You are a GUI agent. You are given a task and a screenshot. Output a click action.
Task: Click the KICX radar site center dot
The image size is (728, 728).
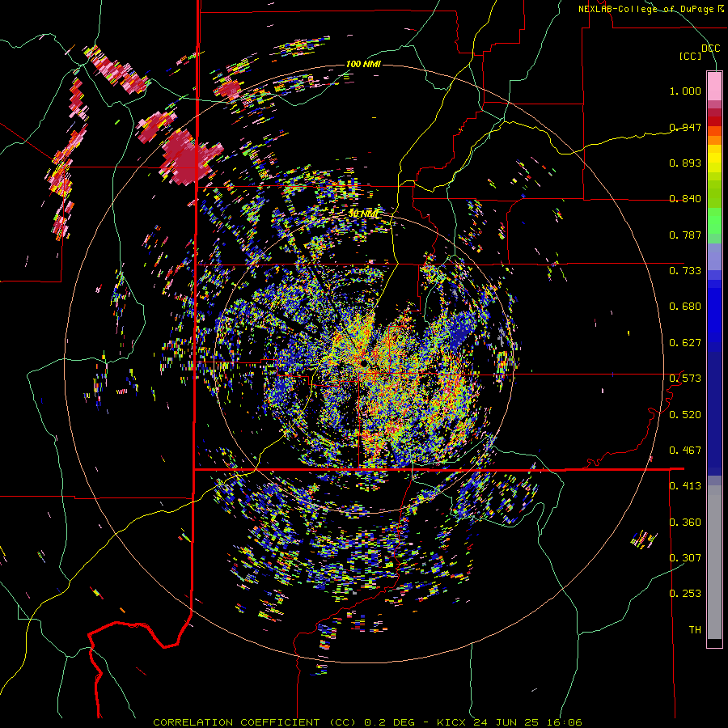pyautogui.click(x=363, y=362)
